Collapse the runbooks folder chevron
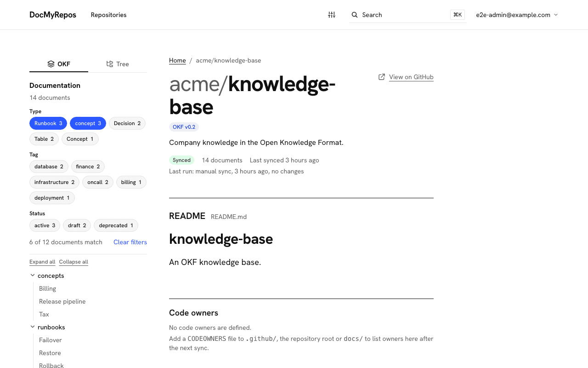 tap(33, 327)
